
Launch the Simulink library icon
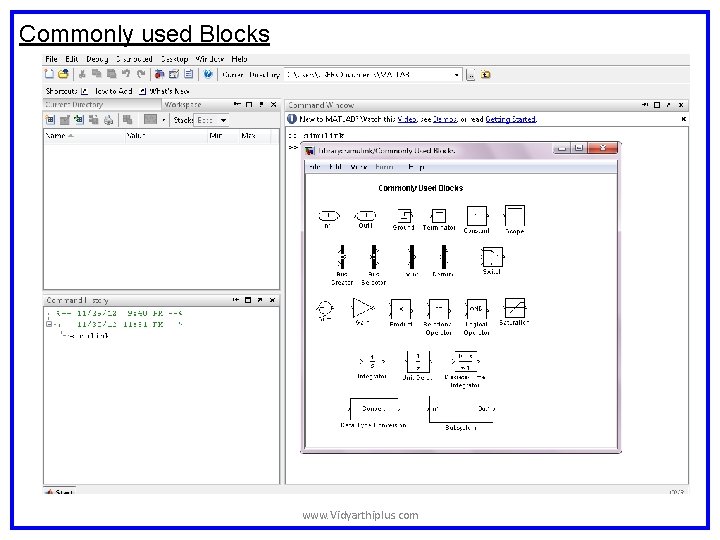click(159, 74)
